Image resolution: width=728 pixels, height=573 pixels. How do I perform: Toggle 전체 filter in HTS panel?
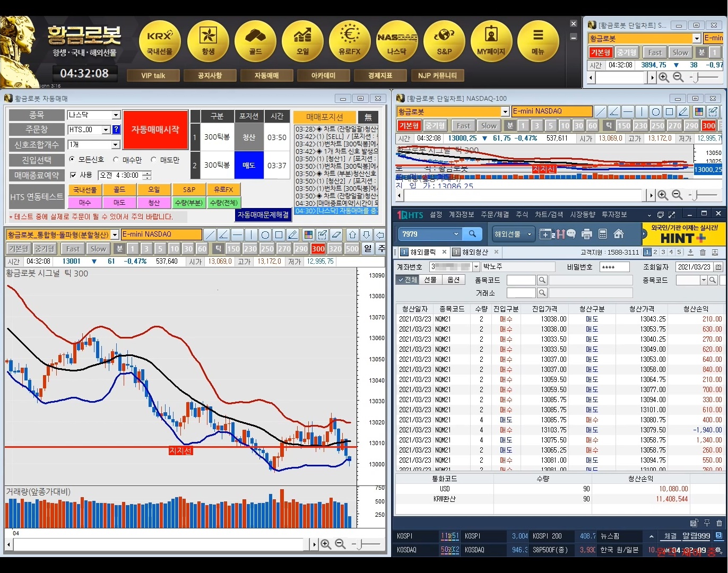(408, 280)
